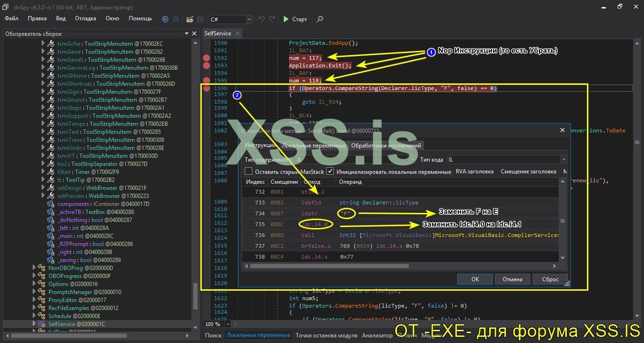Close the assembly explorer panel
This screenshot has height=343, width=644.
click(x=194, y=33)
